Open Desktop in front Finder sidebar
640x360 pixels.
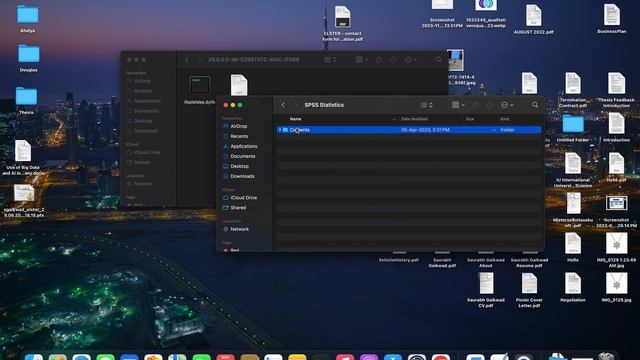point(240,166)
